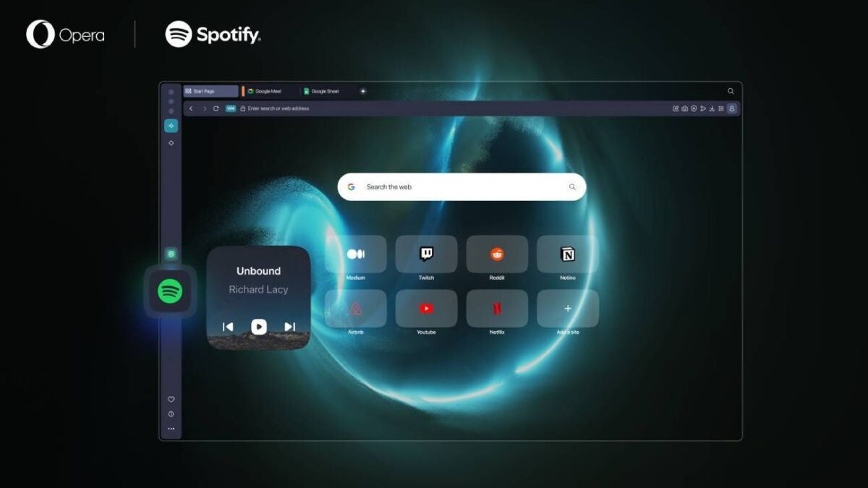Go back to the previous track

point(228,327)
